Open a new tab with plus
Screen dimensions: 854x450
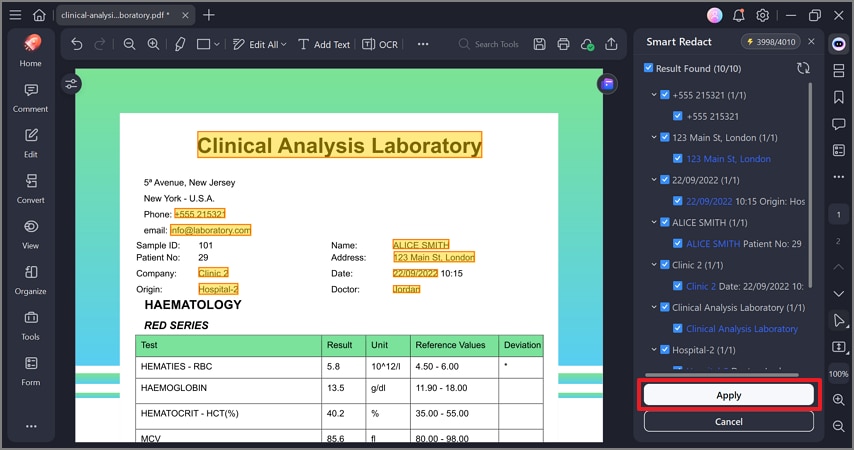click(x=209, y=15)
